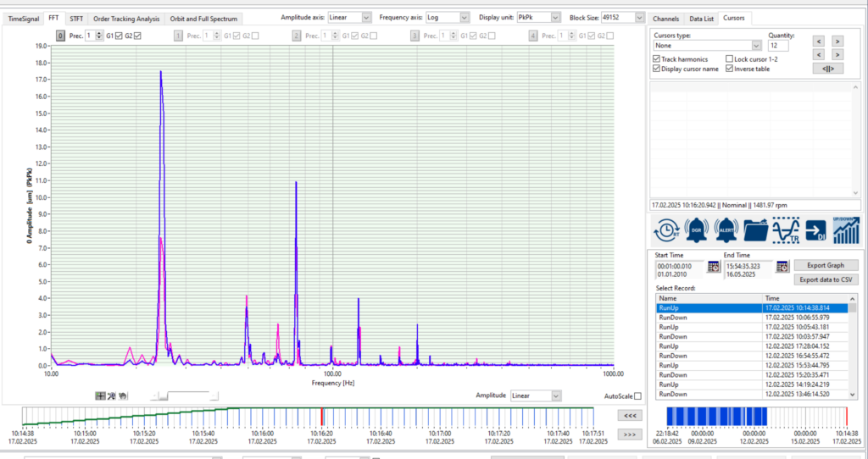Click the upper right arrow cursor button

837,41
